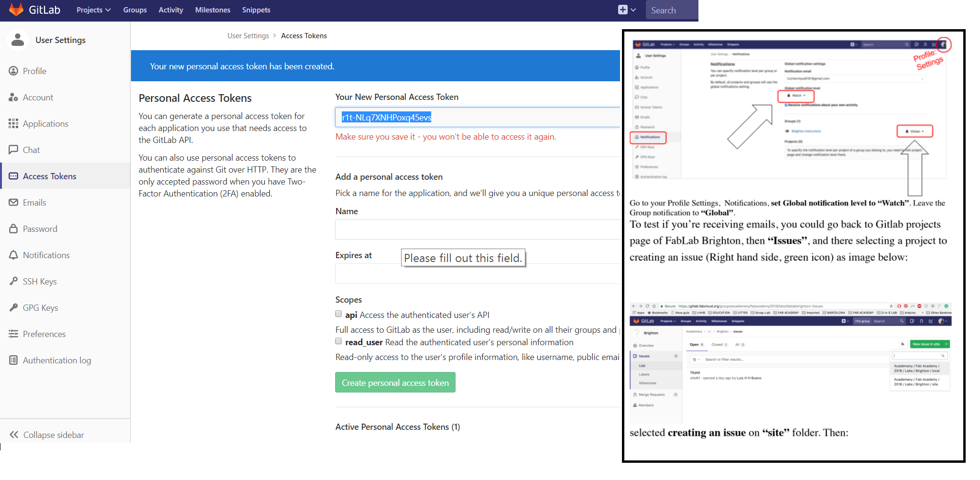This screenshot has height=480, width=980.
Task: Click the Emails envelope icon
Action: tap(13, 202)
